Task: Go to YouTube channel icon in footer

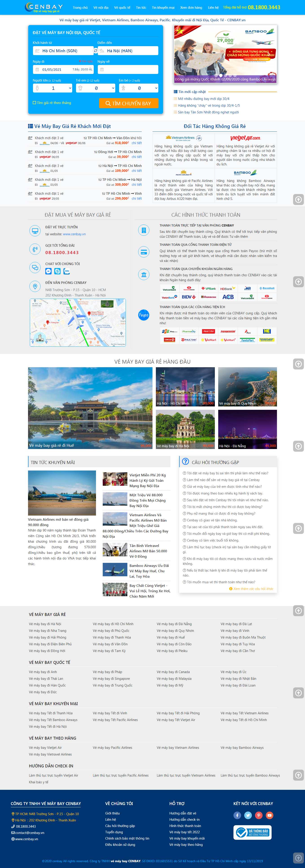Action: [x=269, y=815]
